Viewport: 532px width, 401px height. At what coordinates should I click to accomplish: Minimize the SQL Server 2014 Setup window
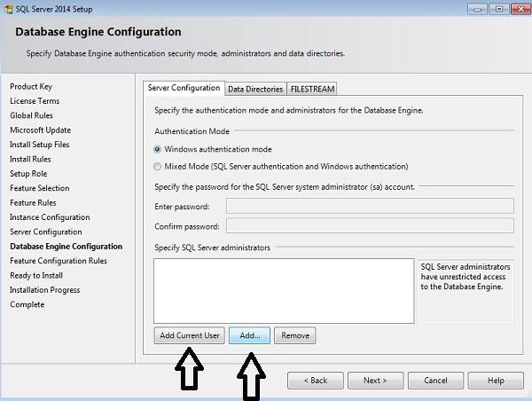click(x=481, y=8)
